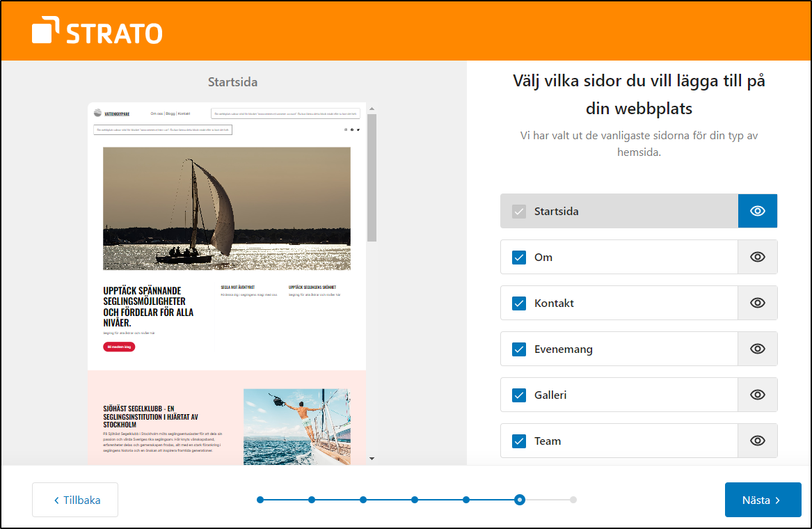The height and width of the screenshot is (529, 812).
Task: Open the preview of the Galleri page
Action: tap(757, 395)
